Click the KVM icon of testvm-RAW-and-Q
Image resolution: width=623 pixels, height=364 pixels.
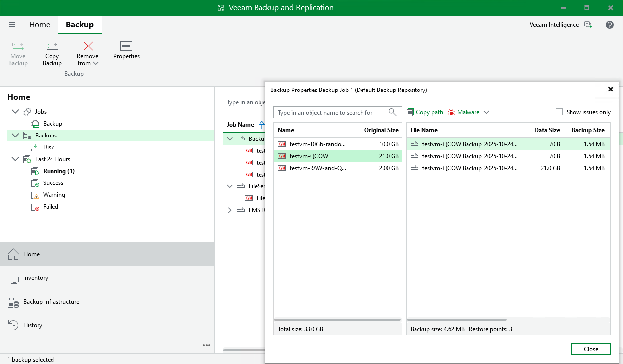click(282, 168)
